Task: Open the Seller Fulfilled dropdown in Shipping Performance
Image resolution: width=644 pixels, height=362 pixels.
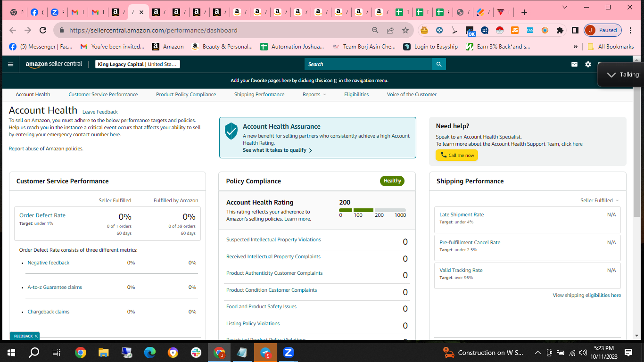Action: (x=600, y=200)
